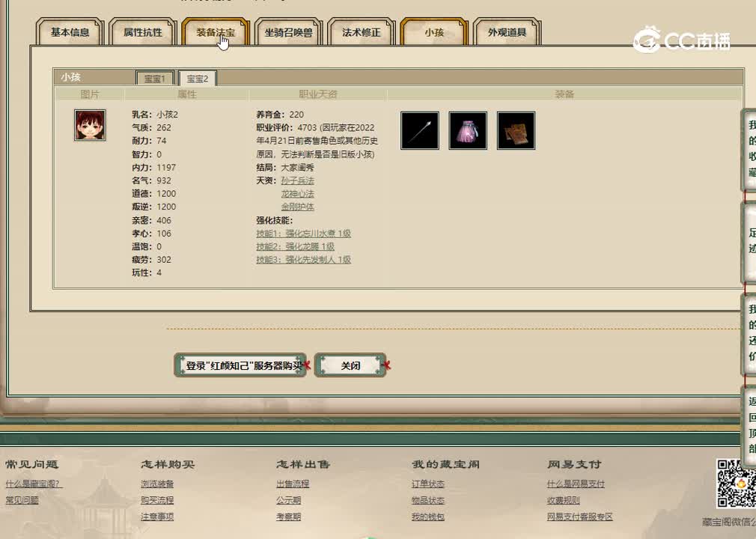Select the 装备法宝 tab
This screenshot has width=756, height=539.
tap(215, 31)
